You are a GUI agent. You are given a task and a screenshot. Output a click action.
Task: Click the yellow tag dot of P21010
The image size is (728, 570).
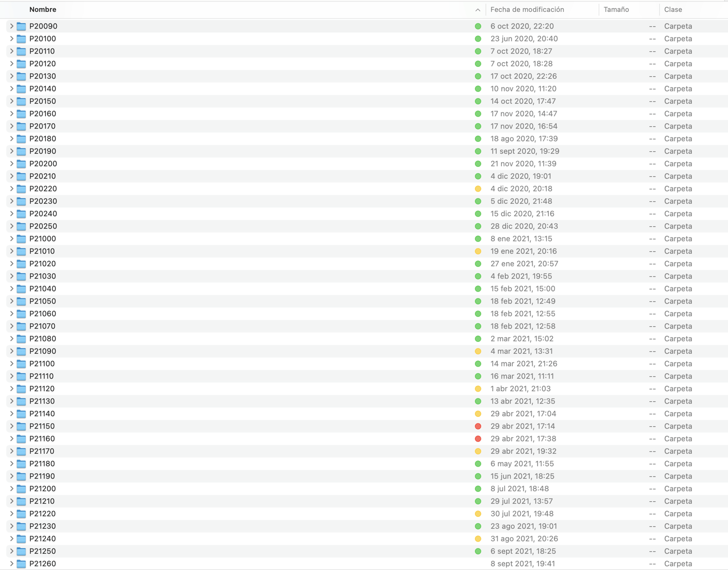[478, 251]
